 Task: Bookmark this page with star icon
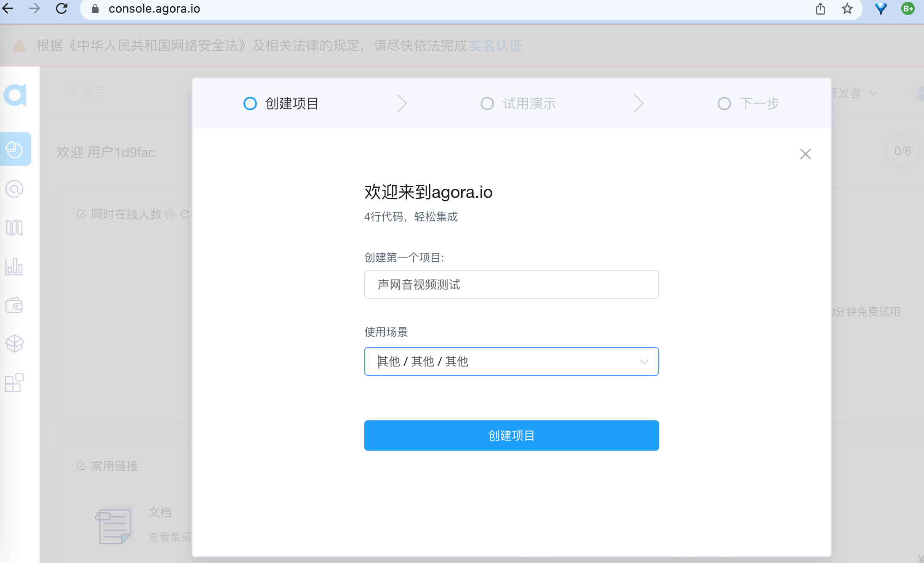847,8
